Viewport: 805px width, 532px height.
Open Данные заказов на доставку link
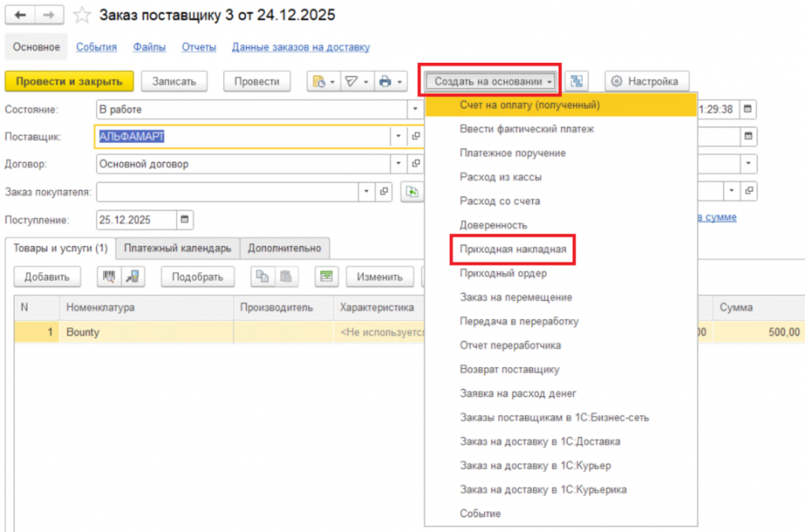point(301,47)
